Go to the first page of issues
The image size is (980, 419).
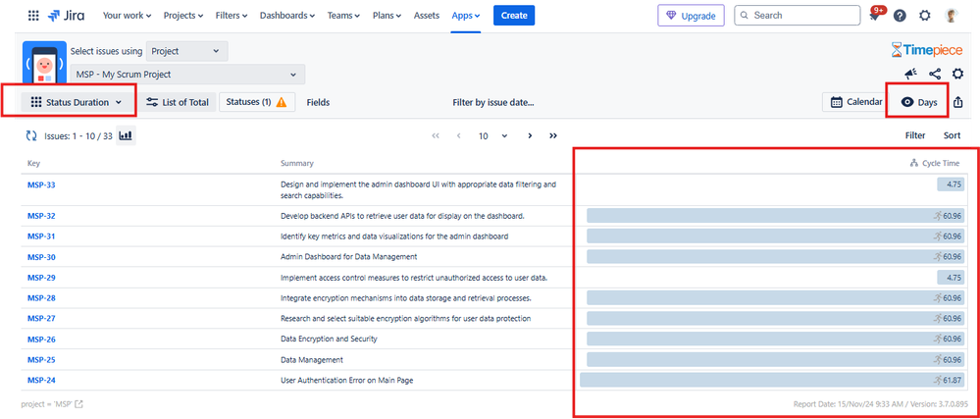(x=436, y=135)
